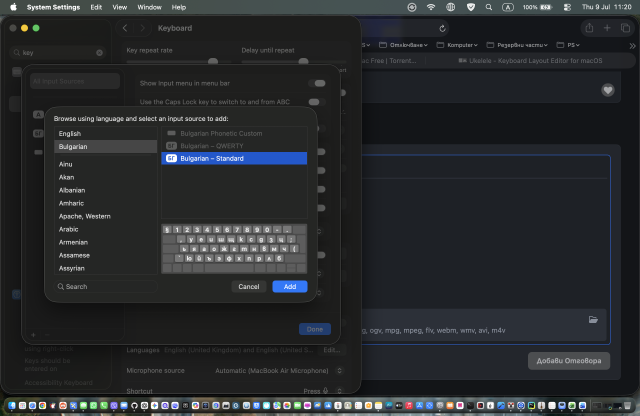Choose Arabic in the language list

[x=105, y=229]
